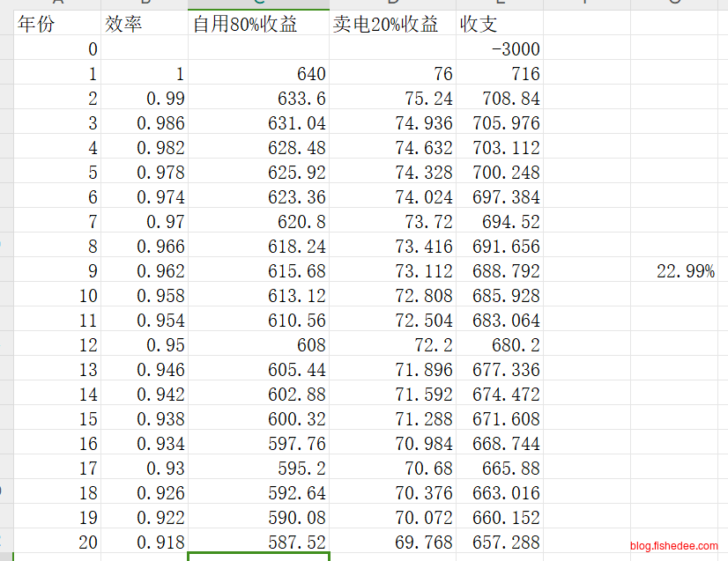This screenshot has height=561, width=728.
Task: Select the 收支 header cell
Action: pos(499,24)
